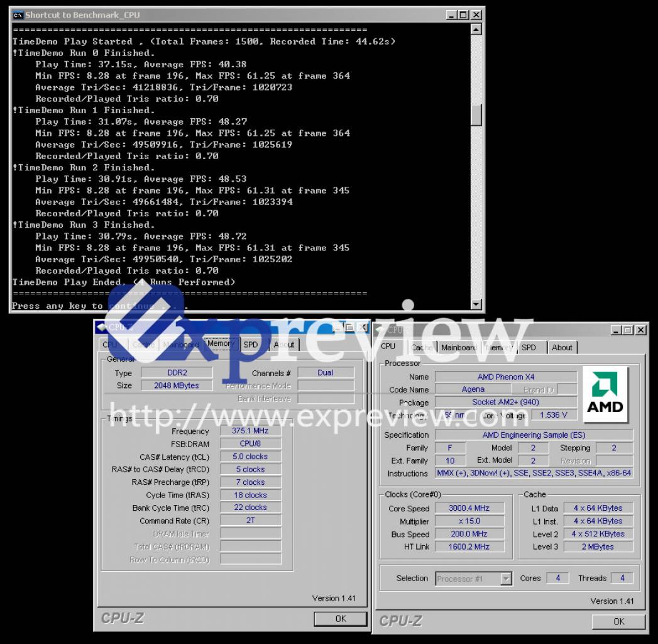This screenshot has width=658, height=644.
Task: Click OK in the right CPU-Z window
Action: point(618,621)
